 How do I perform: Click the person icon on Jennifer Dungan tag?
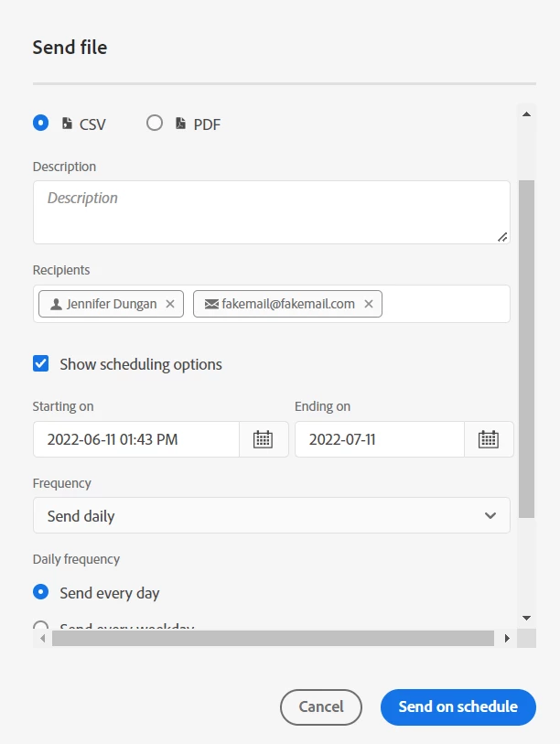click(56, 304)
